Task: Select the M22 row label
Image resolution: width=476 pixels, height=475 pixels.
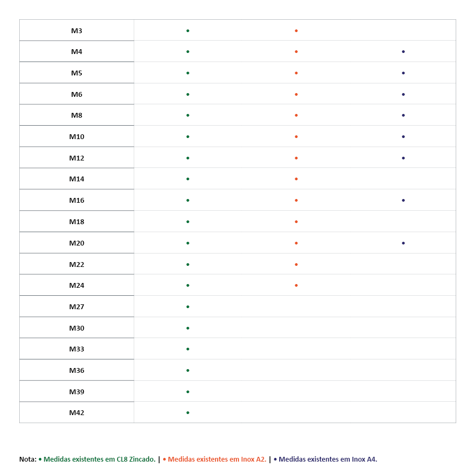Action: (x=76, y=264)
